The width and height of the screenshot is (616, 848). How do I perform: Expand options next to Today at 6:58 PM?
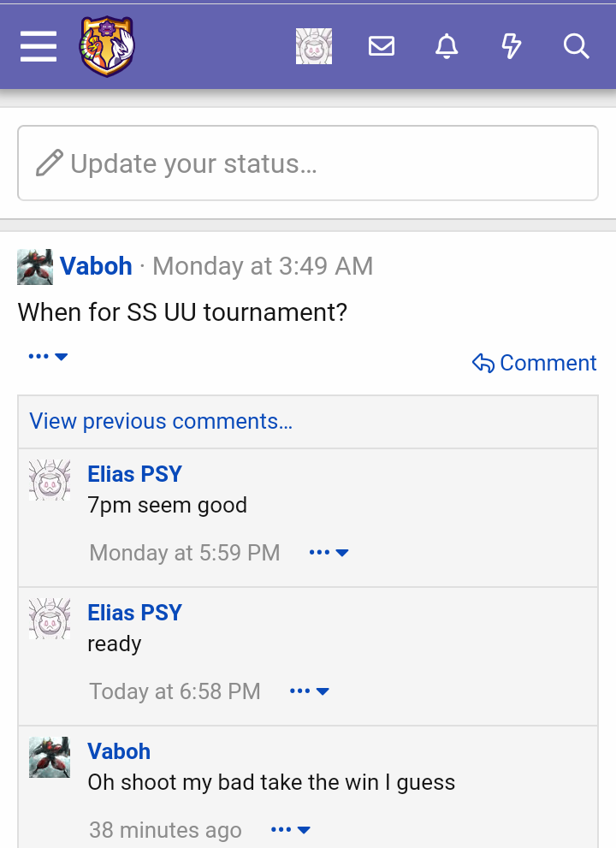310,691
